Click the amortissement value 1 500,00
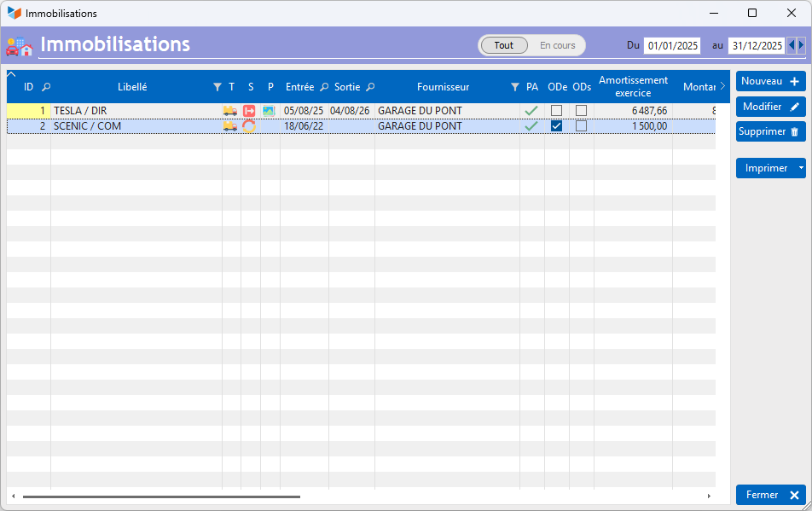 click(x=649, y=126)
